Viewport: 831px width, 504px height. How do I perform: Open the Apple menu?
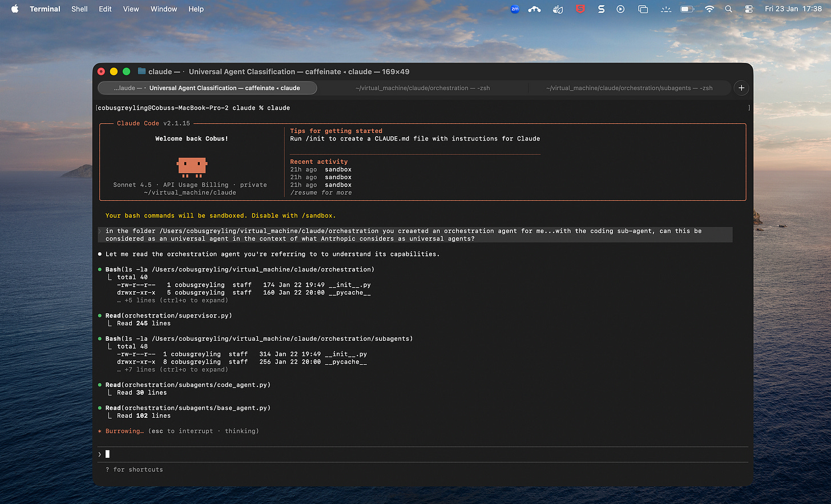coord(15,9)
